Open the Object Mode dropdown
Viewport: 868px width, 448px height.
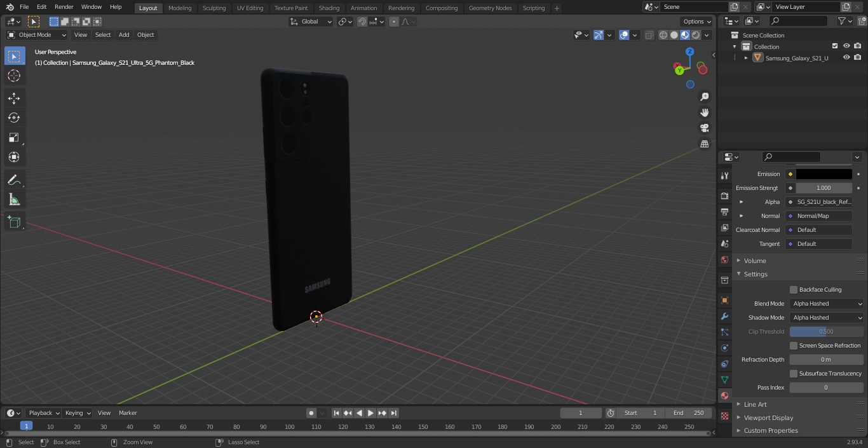pyautogui.click(x=37, y=35)
